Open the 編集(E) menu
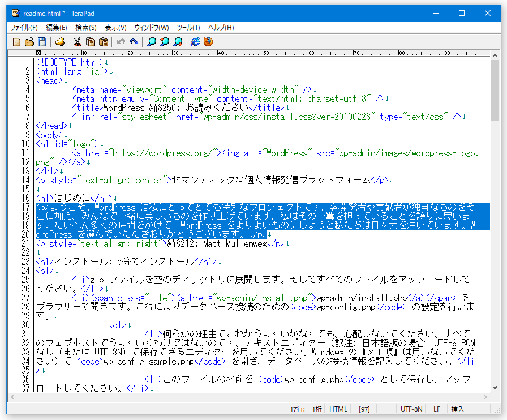 [x=57, y=28]
